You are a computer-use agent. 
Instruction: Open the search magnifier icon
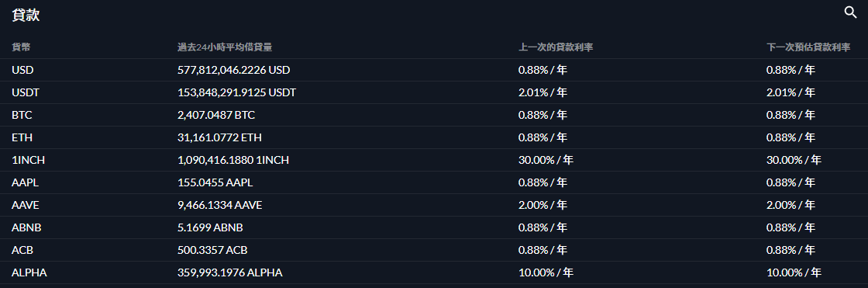pyautogui.click(x=850, y=12)
